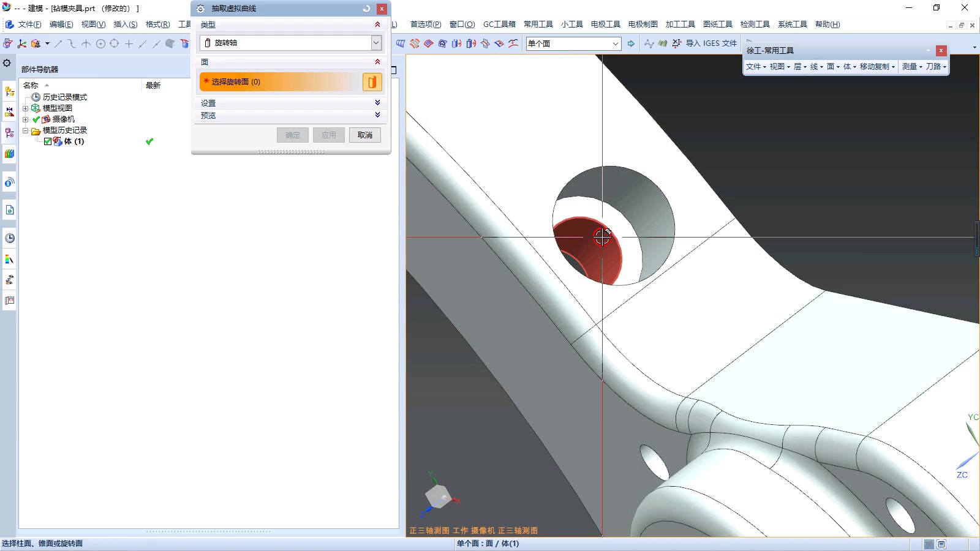Open the Part Navigator sidebar tab
This screenshot has height=551, width=980.
(x=9, y=133)
